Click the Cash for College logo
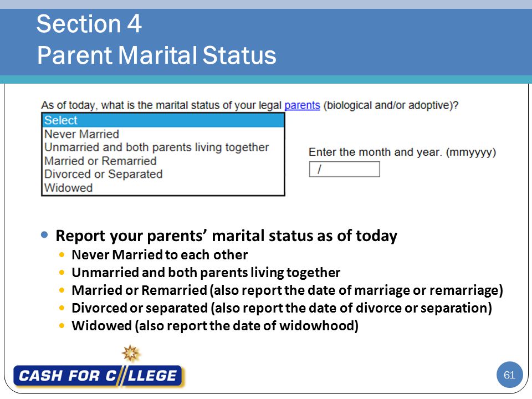The image size is (532, 399). [98, 376]
